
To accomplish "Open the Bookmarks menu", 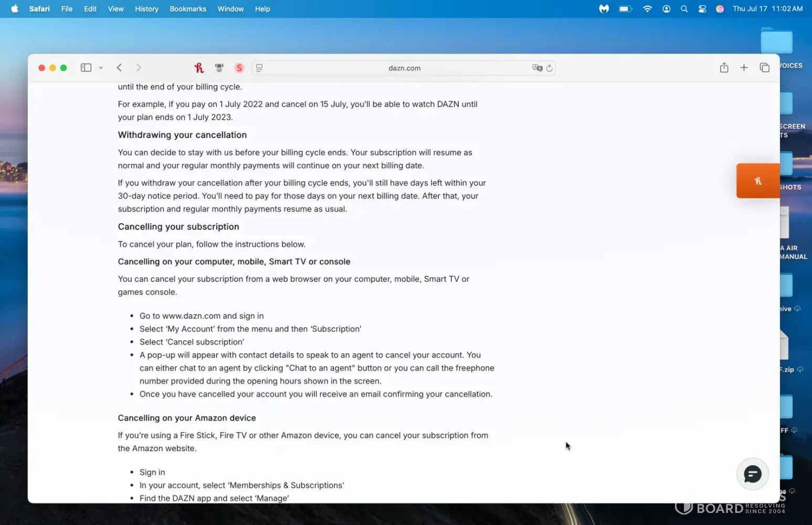I will pos(187,9).
